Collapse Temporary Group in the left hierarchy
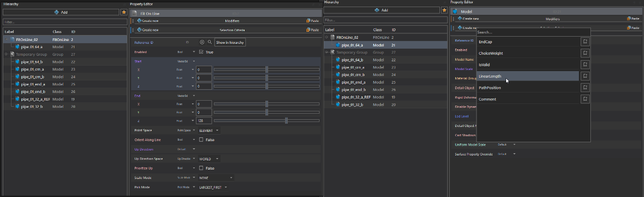 [x=7, y=54]
